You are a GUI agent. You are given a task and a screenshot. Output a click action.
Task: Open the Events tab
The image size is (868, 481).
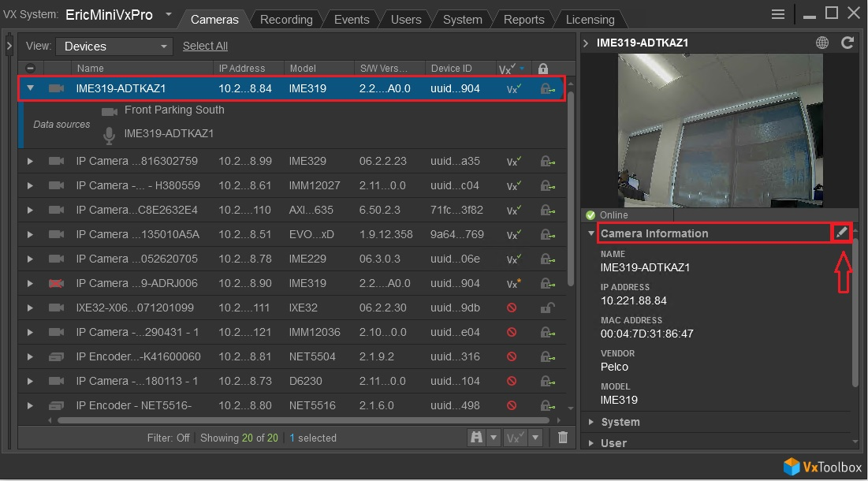[352, 20]
